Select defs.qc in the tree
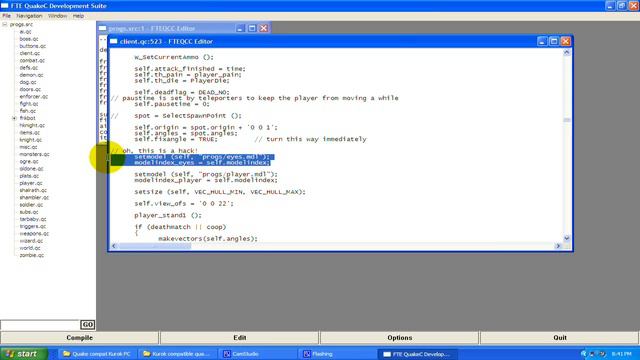 click(x=29, y=68)
